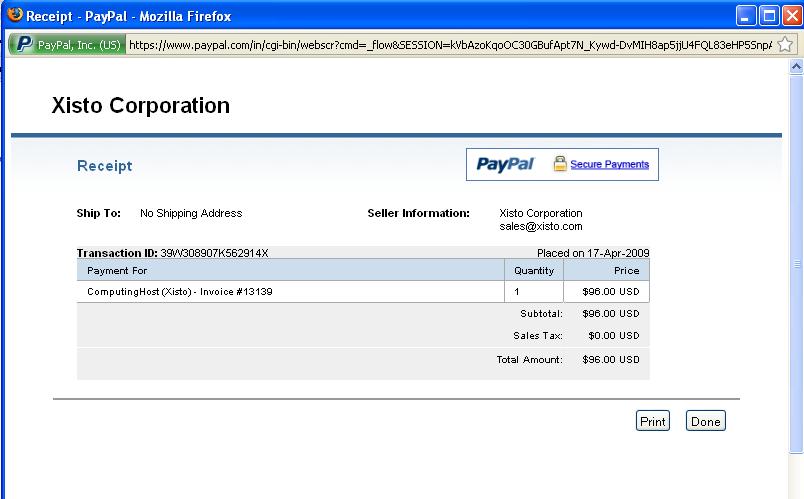
Task: Click the Print button
Action: 653,421
